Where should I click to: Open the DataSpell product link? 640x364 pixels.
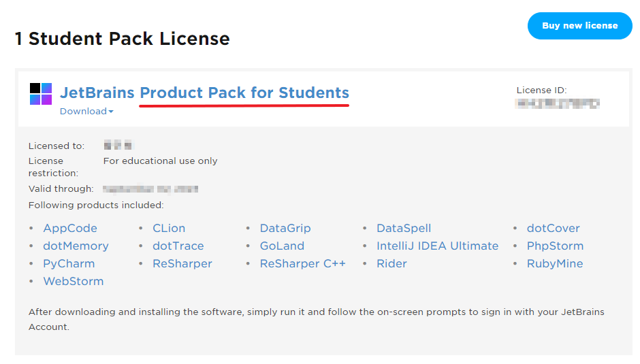click(x=404, y=228)
